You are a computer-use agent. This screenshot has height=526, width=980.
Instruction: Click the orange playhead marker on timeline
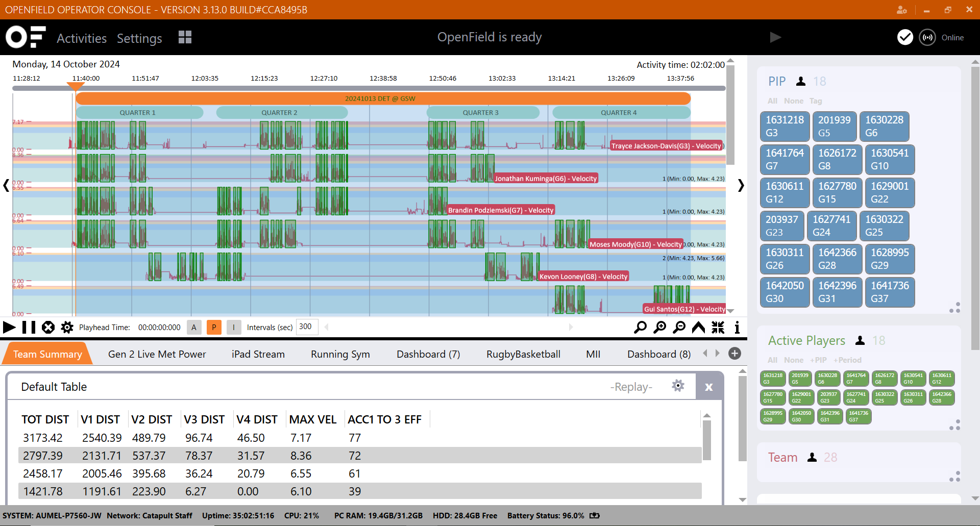(76, 86)
